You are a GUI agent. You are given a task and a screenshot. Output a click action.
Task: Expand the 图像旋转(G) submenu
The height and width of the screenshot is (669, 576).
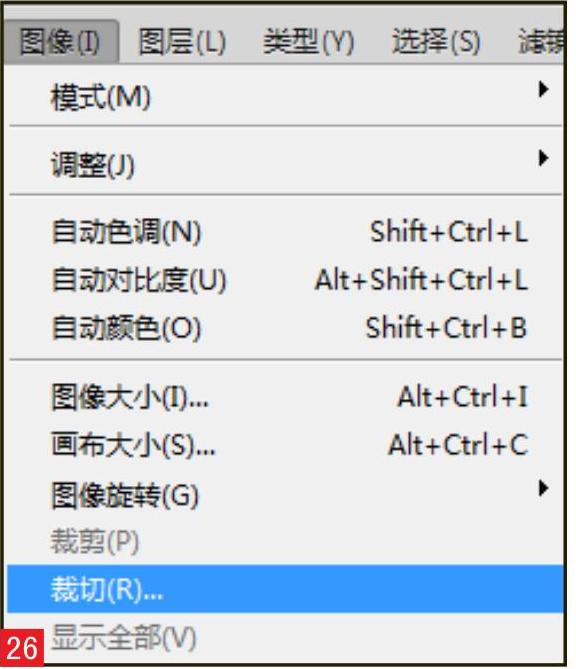285,495
